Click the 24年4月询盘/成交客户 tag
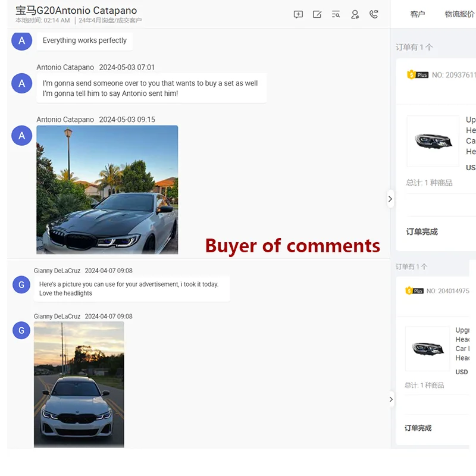The image size is (476, 476). pos(110,20)
